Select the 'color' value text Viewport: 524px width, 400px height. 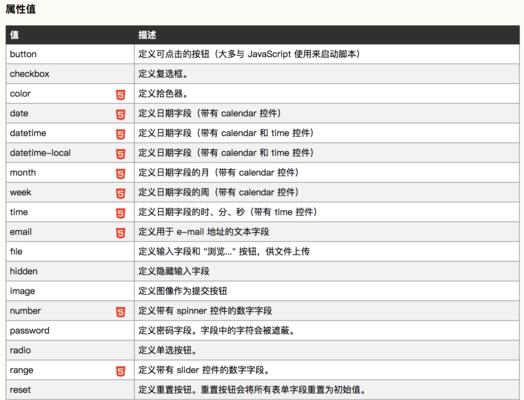pos(20,94)
